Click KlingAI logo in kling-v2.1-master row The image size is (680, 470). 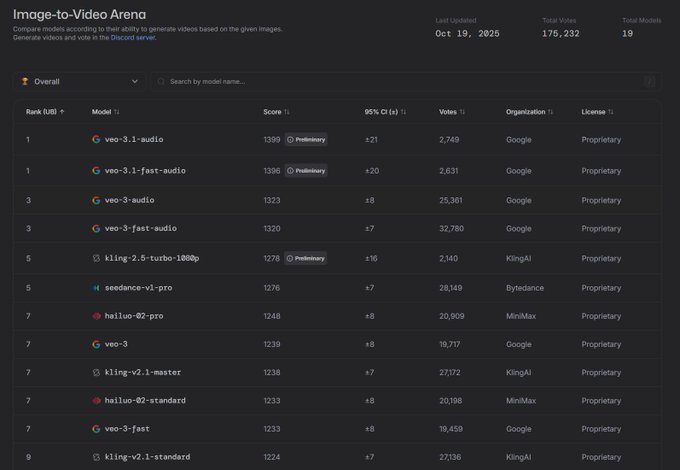click(x=96, y=372)
